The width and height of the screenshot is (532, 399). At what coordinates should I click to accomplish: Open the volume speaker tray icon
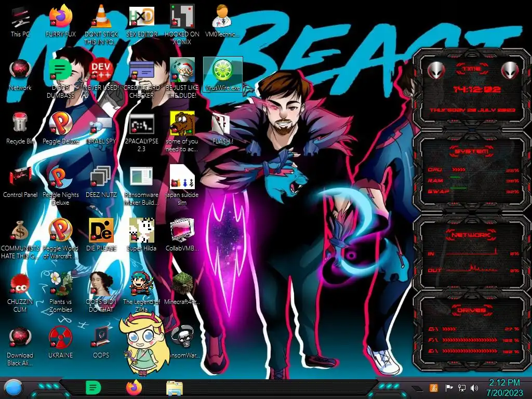[474, 388]
